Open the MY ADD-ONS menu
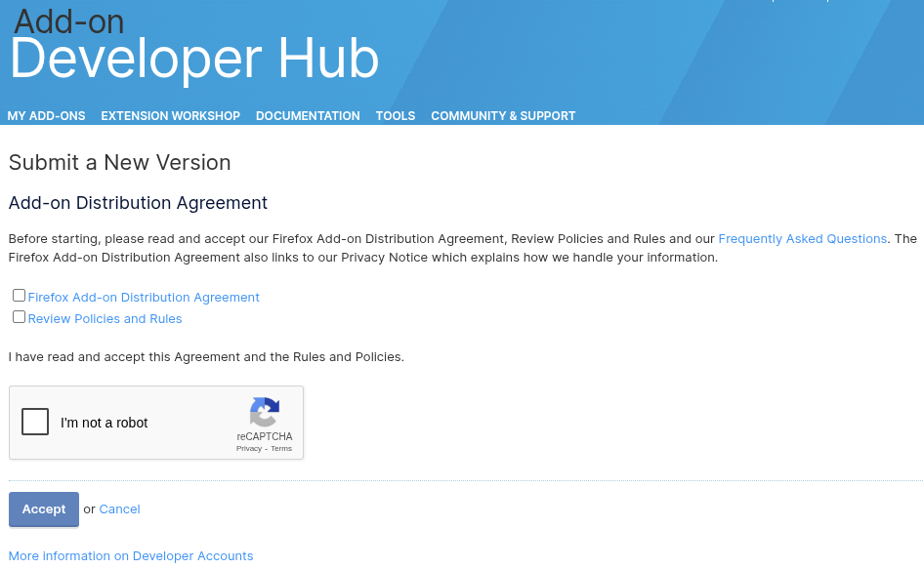 click(x=46, y=116)
